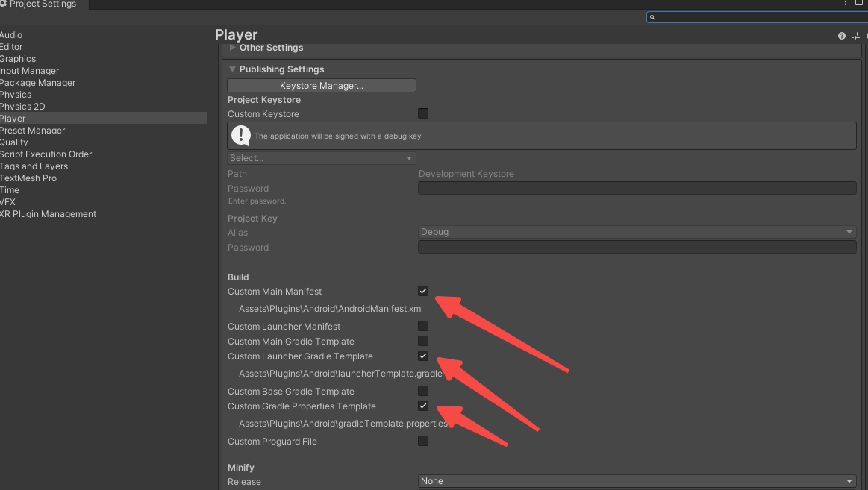Click the Project Keystore Password field
The width and height of the screenshot is (868, 490).
point(637,189)
